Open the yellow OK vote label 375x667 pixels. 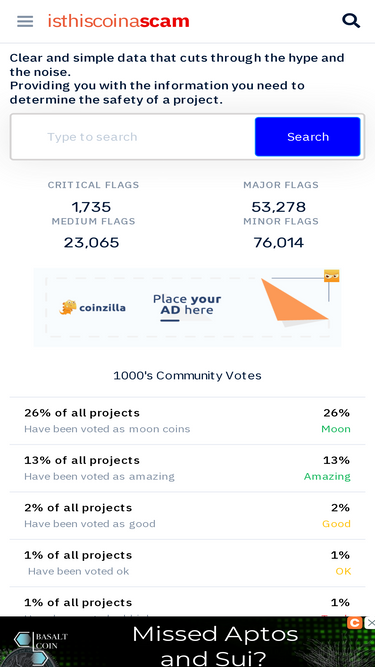[344, 571]
